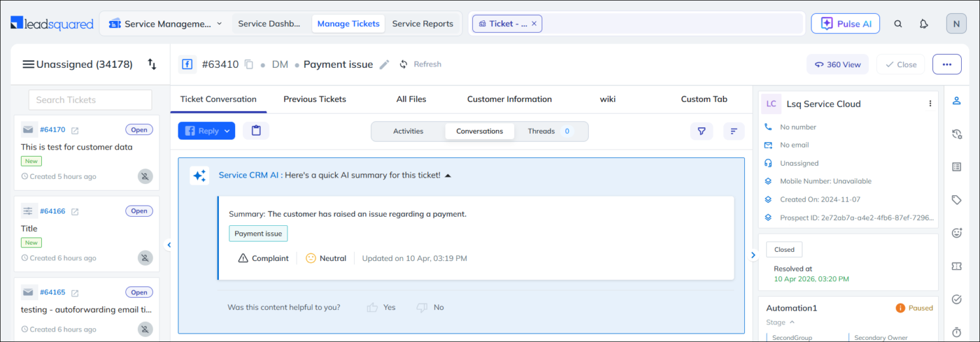This screenshot has width=980, height=342.
Task: Open ticket #64170 link
Action: [x=52, y=130]
